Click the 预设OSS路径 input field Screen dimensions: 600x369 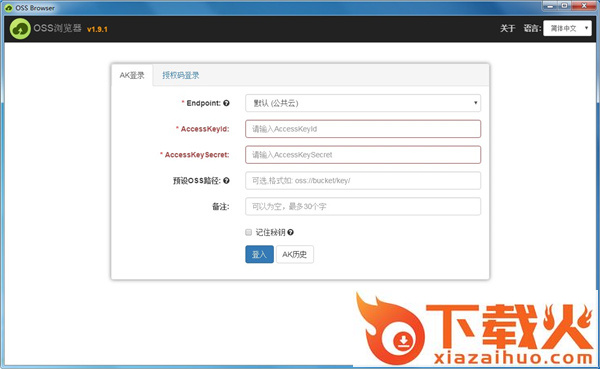[363, 180]
